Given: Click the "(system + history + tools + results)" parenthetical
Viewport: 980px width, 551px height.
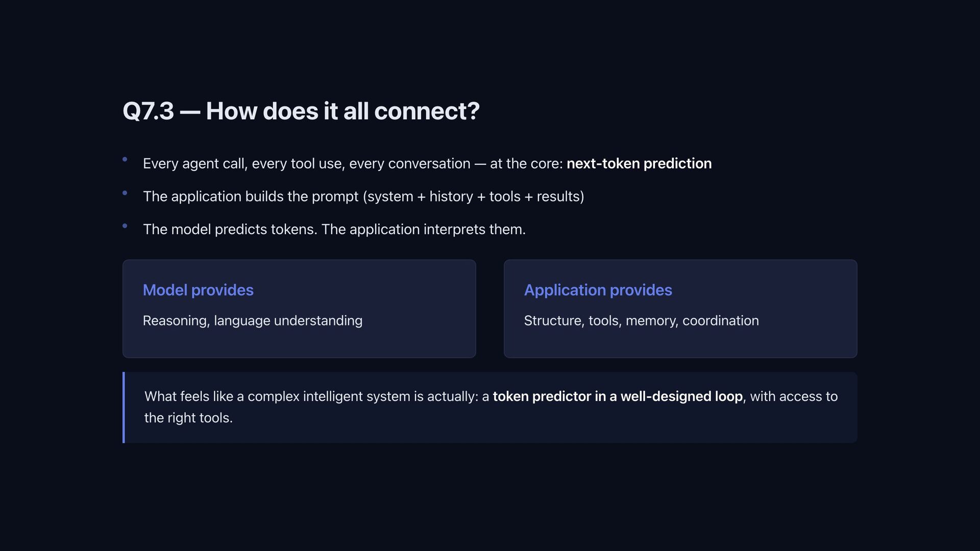Looking at the screenshot, I should (x=473, y=196).
